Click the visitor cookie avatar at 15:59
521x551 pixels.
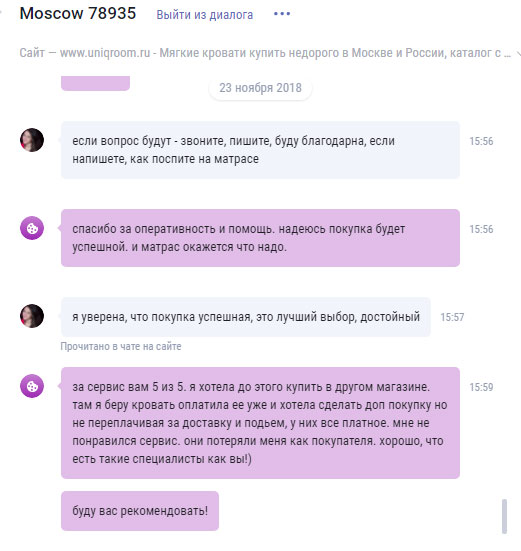coord(32,386)
